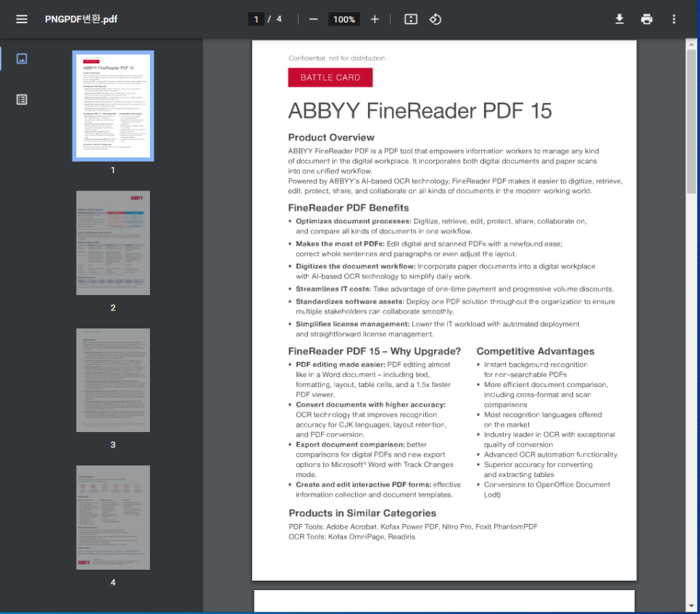Click the page number input field
Viewport: 700px width, 614px height.
(256, 19)
